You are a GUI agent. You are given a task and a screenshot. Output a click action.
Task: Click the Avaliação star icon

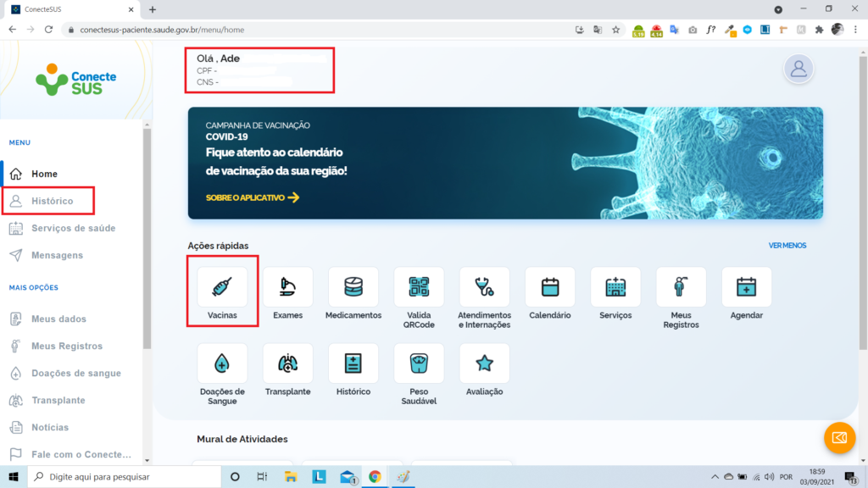coord(484,363)
